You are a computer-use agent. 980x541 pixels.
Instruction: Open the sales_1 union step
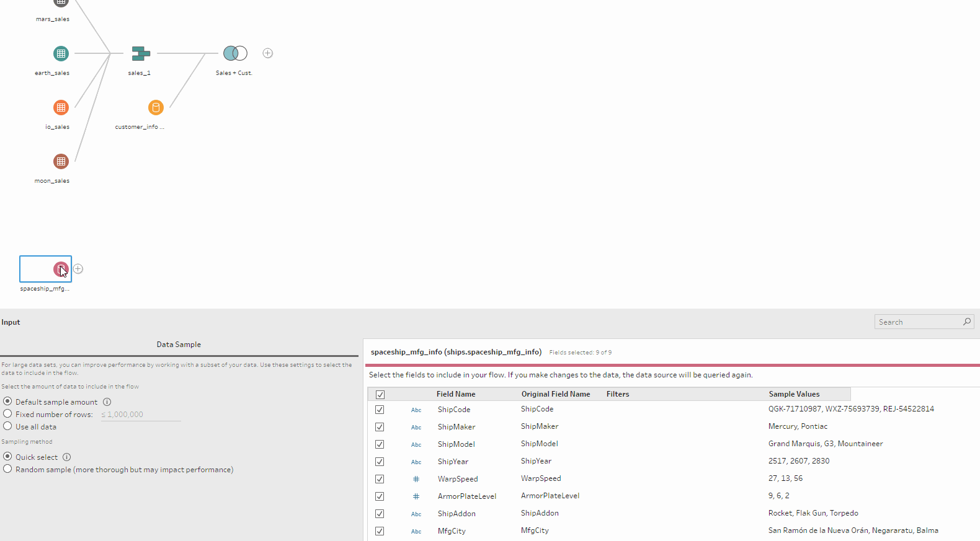coord(141,53)
